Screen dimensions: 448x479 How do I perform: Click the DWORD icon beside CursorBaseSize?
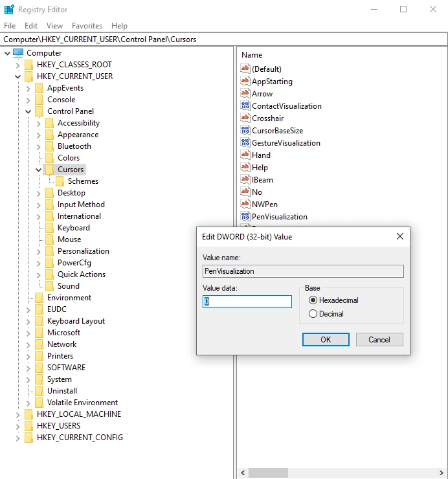(x=245, y=130)
